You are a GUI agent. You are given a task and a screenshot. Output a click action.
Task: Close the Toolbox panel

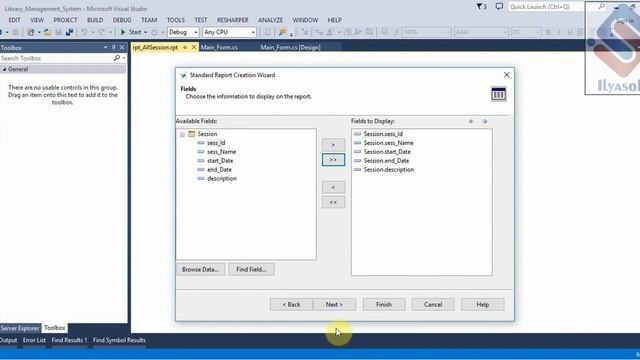tap(122, 47)
